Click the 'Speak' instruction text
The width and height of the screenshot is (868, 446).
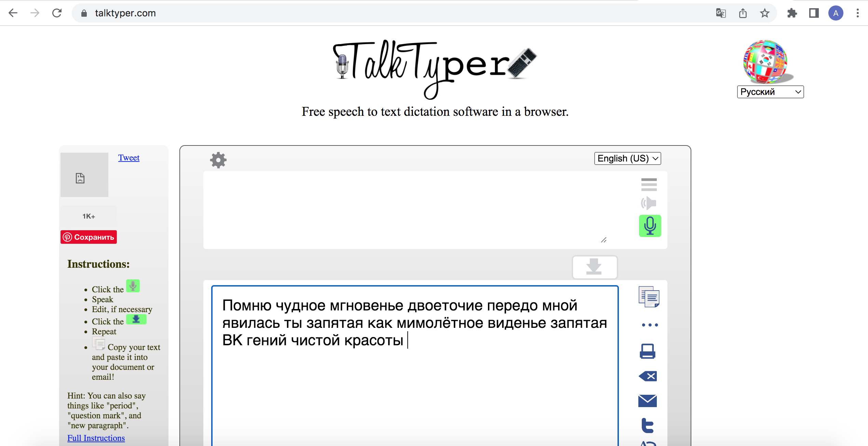coord(102,299)
